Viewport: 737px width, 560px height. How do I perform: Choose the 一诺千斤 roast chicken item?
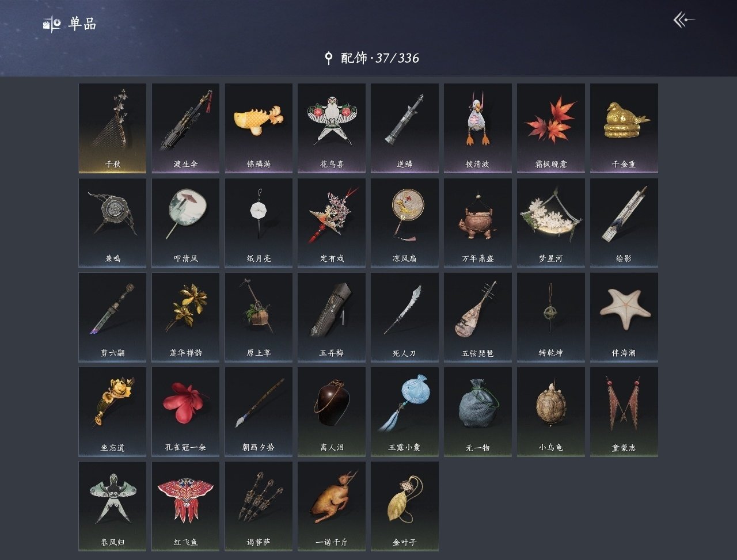tap(332, 506)
